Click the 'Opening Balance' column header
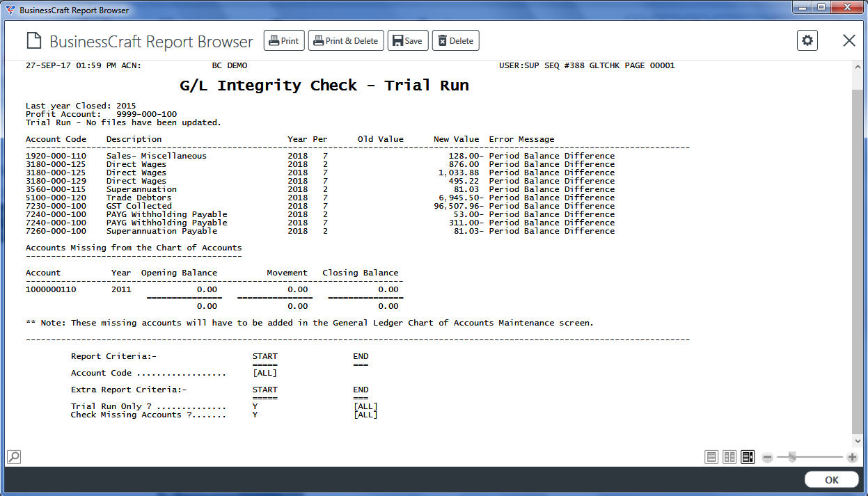This screenshot has width=868, height=496. click(179, 273)
